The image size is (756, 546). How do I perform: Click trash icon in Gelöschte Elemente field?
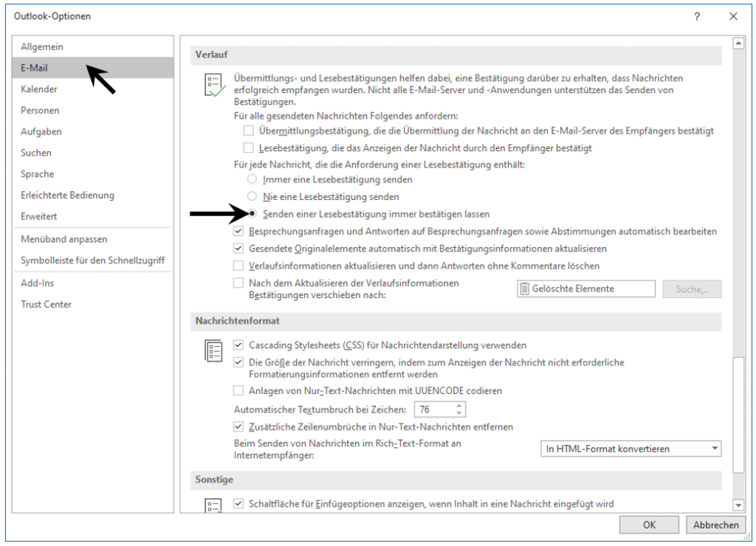click(524, 288)
